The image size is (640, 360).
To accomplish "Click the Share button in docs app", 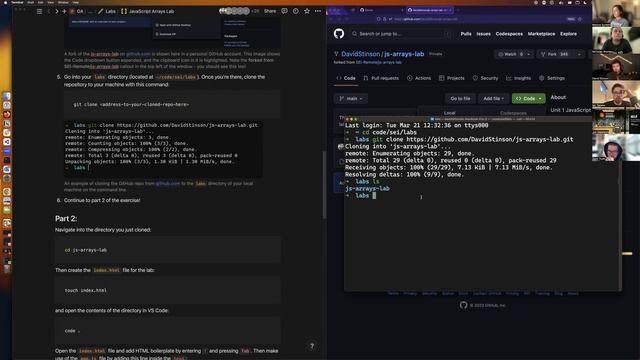I will (x=270, y=11).
